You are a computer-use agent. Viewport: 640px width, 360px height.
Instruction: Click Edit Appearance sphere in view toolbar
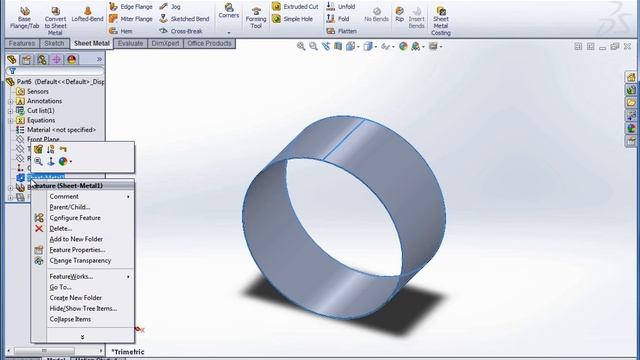click(403, 47)
